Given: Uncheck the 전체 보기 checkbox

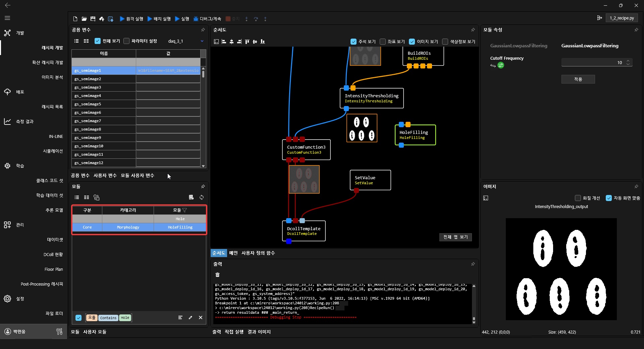Looking at the screenshot, I should [98, 41].
